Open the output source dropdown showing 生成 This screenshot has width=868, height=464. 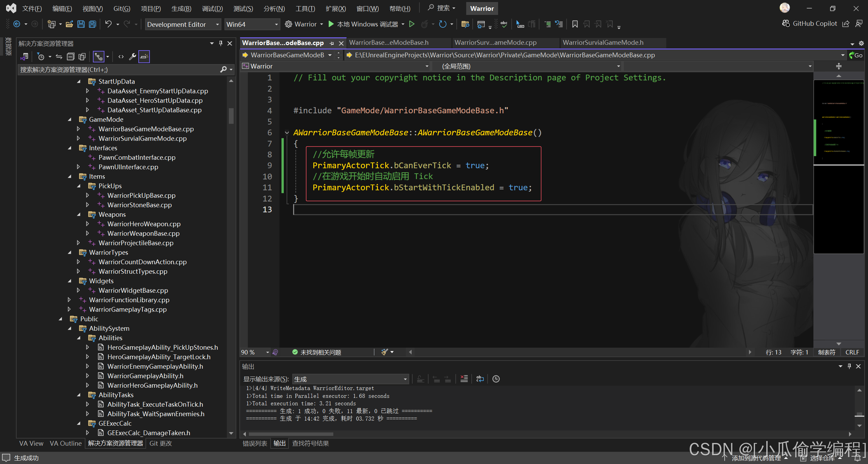[x=350, y=379]
